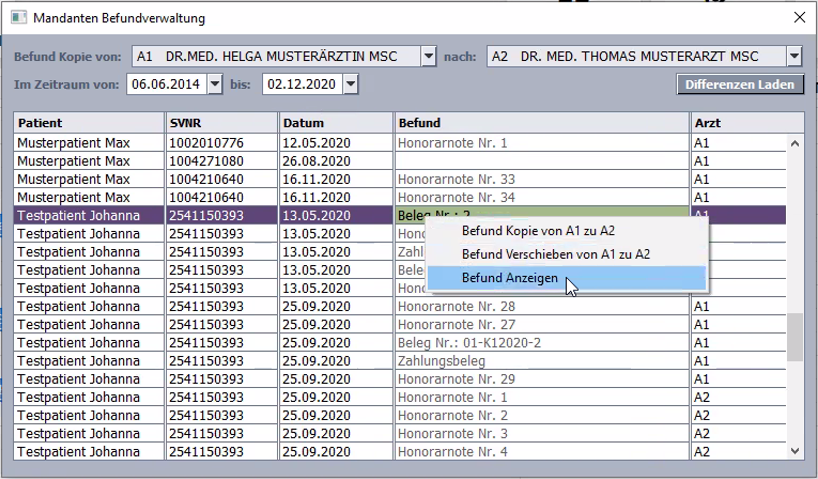Sort by the Patient column header
Screen dimensions: 818x479
89,123
